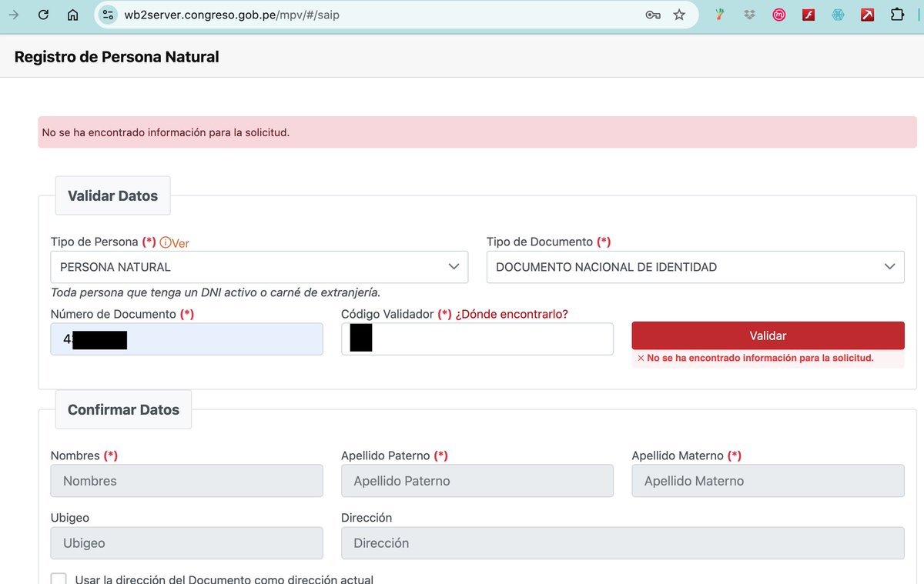Open the green leaf extension icon
The image size is (924, 584).
(719, 15)
